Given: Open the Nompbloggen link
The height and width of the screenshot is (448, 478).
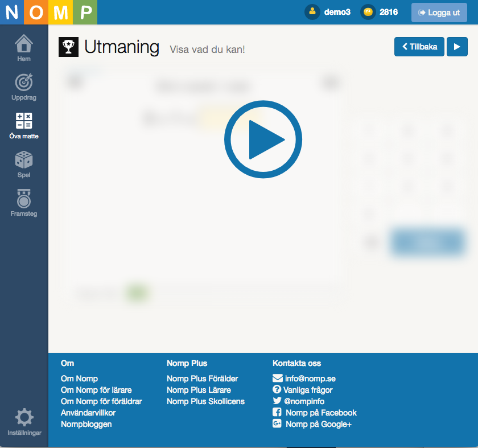Looking at the screenshot, I should (x=86, y=424).
